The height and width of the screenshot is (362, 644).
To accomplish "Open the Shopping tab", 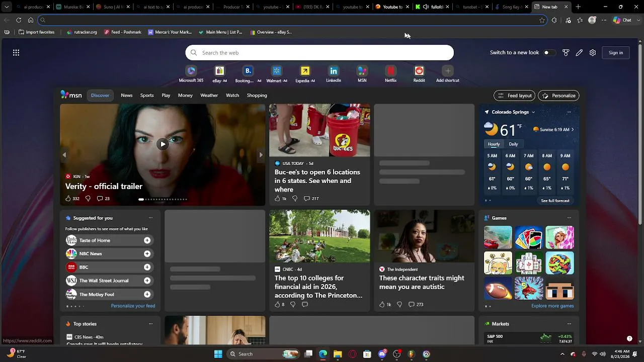I will 257,96.
